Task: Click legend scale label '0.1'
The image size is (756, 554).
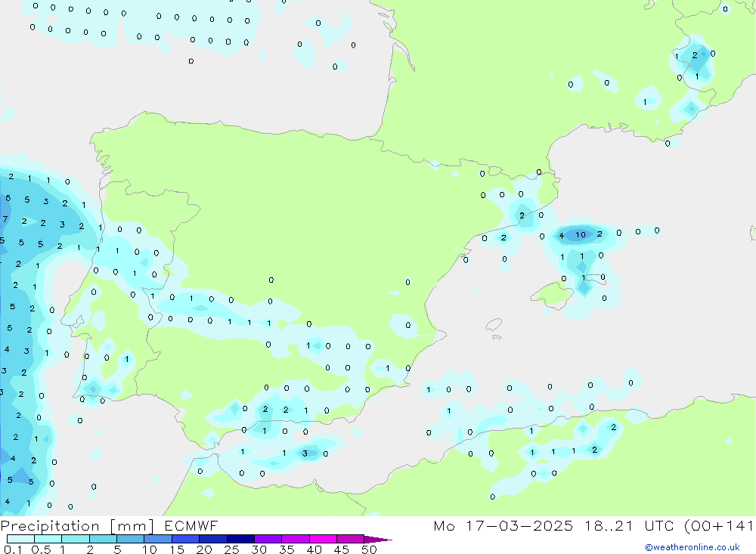Action: click(13, 549)
